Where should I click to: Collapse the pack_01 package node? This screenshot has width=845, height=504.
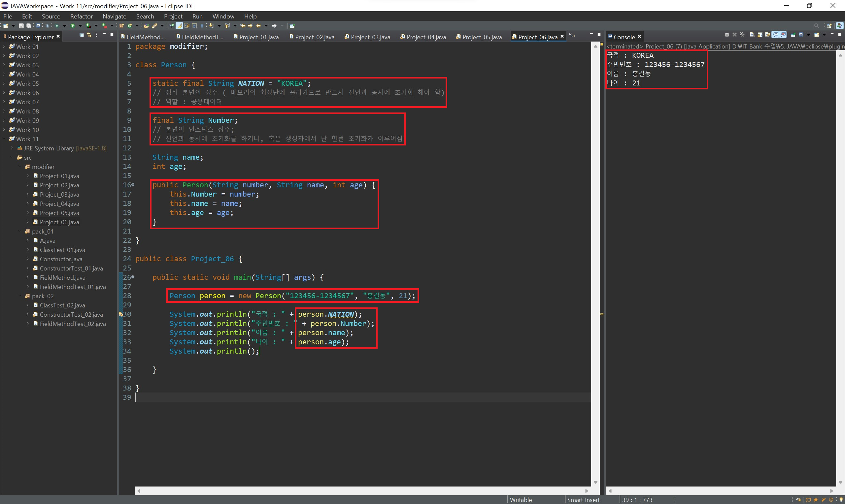(x=19, y=231)
